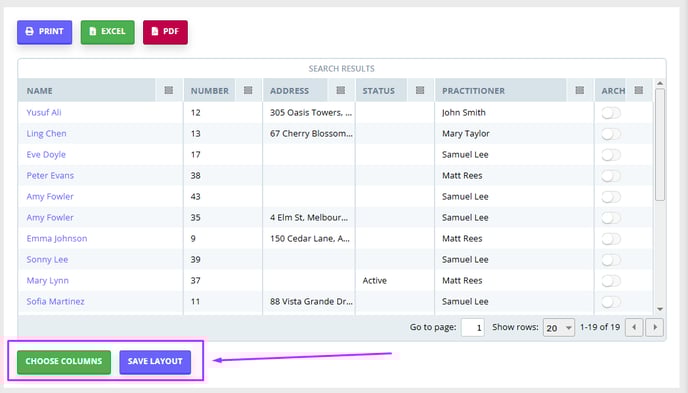Open the ARCH column menu icon
The height and width of the screenshot is (393, 688).
point(639,90)
